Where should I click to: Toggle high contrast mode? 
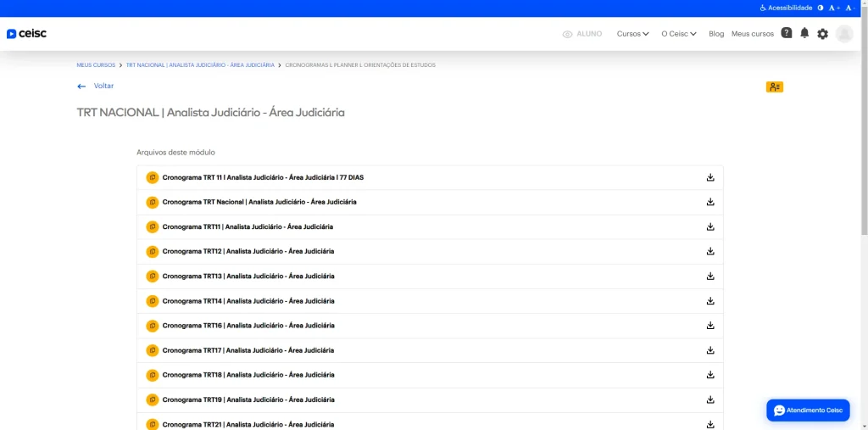(x=820, y=8)
